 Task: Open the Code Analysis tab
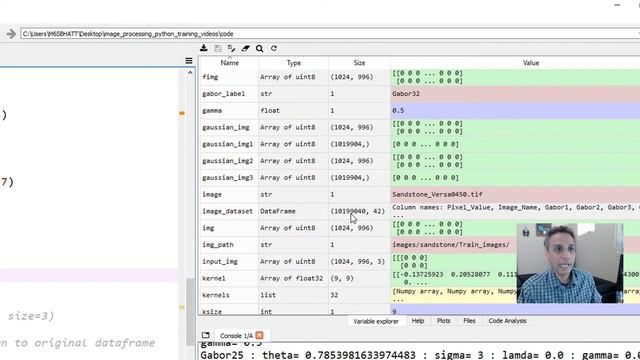tap(507, 321)
